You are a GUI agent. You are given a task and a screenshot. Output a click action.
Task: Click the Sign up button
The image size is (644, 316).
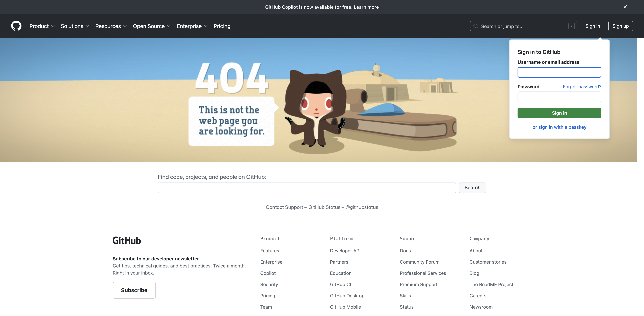tap(621, 26)
